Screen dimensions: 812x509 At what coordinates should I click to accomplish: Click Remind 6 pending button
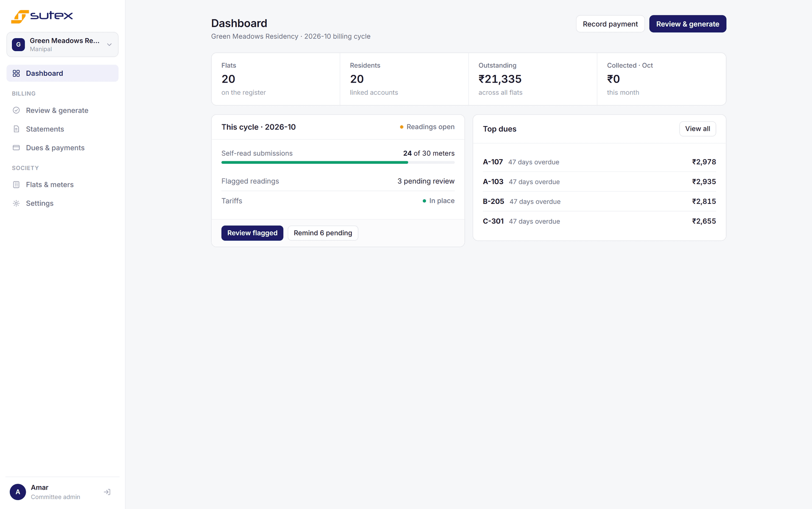tap(323, 233)
